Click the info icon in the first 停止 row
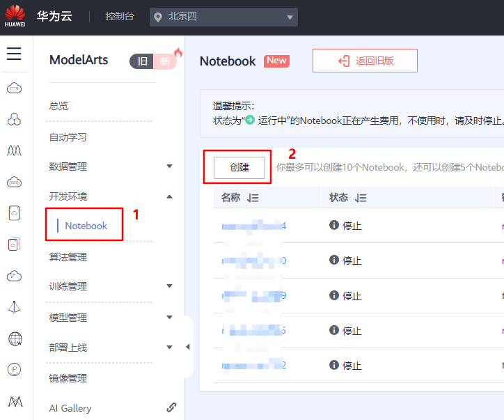Screen dimensions: 504x420 click(334, 225)
